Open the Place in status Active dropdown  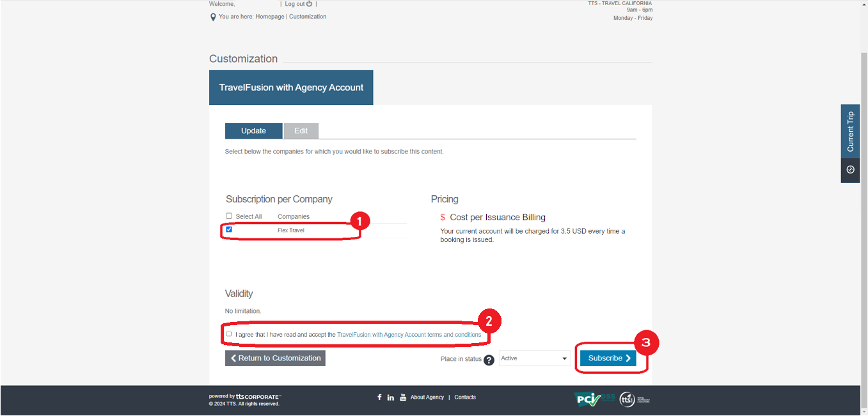coord(534,358)
